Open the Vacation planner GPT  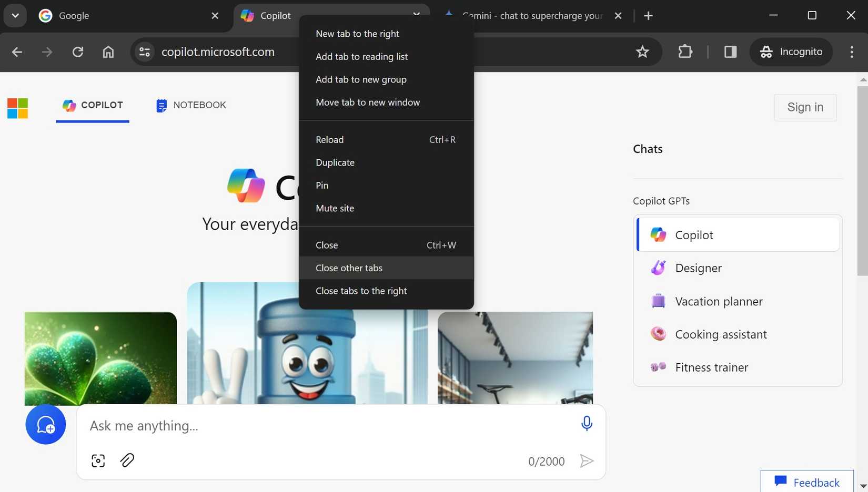point(719,301)
